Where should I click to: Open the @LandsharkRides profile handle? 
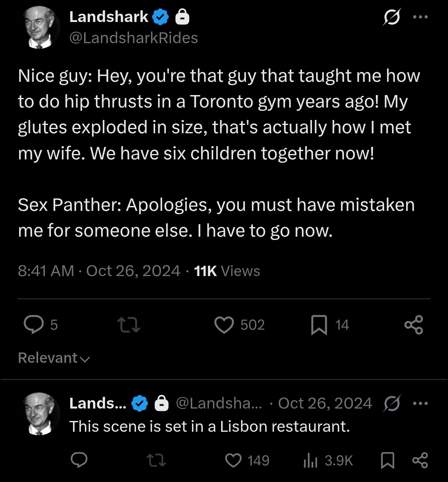pos(134,38)
